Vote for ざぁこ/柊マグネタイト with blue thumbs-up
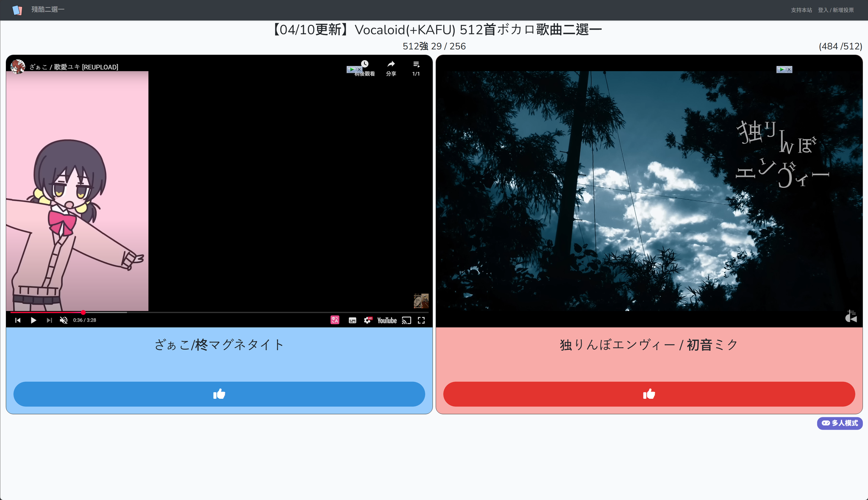 [219, 394]
